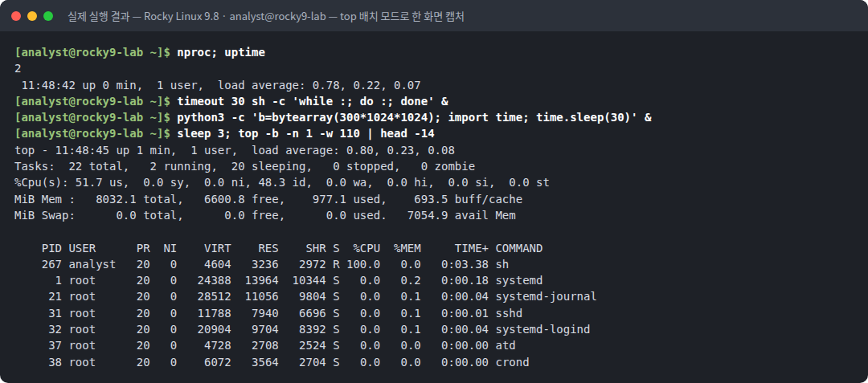
Task: Click the USER column header
Action: click(82, 248)
